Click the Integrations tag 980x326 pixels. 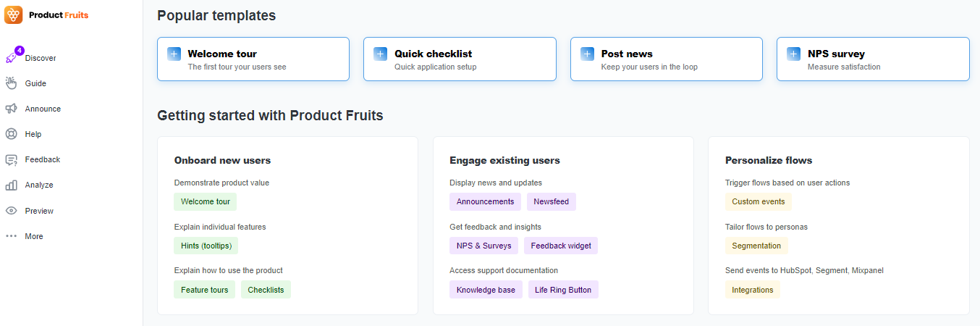[x=753, y=290]
